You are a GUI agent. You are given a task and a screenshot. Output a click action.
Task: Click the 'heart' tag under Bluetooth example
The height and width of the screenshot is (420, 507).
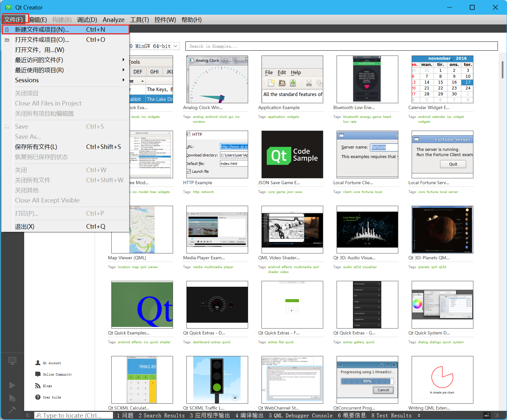pos(387,117)
